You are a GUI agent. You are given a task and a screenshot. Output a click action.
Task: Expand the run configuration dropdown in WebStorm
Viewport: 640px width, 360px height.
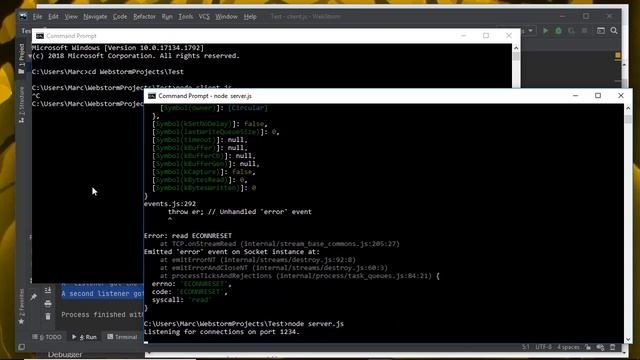coord(530,31)
